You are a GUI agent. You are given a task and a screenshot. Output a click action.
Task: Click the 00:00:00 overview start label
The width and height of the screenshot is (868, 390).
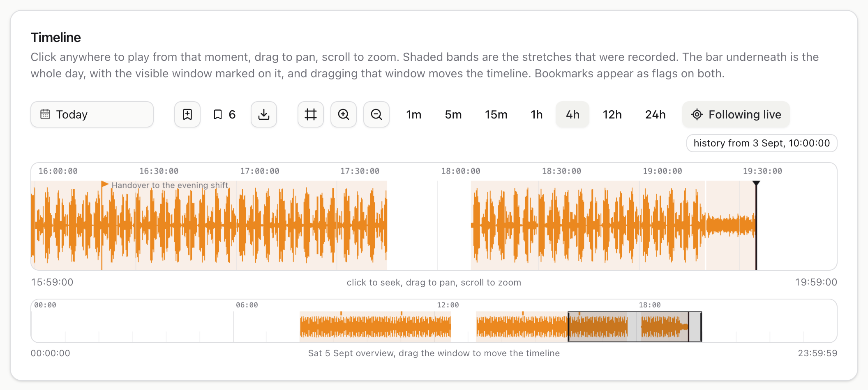coord(51,353)
